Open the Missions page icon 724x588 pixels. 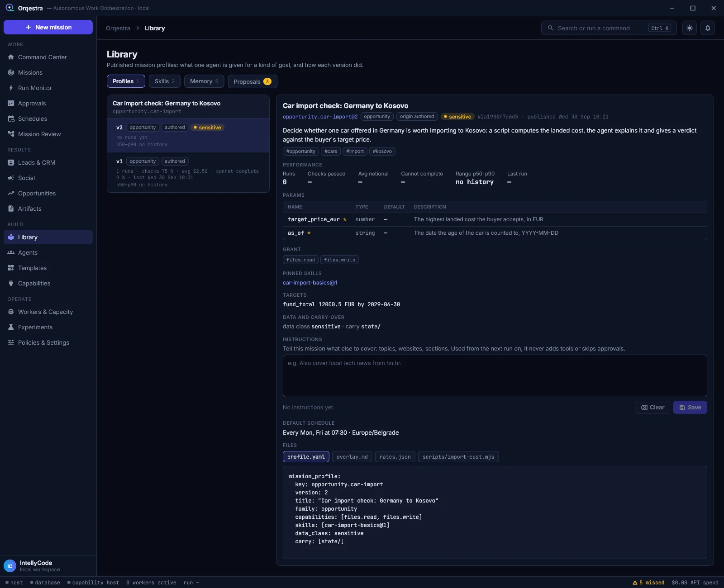[x=11, y=72]
